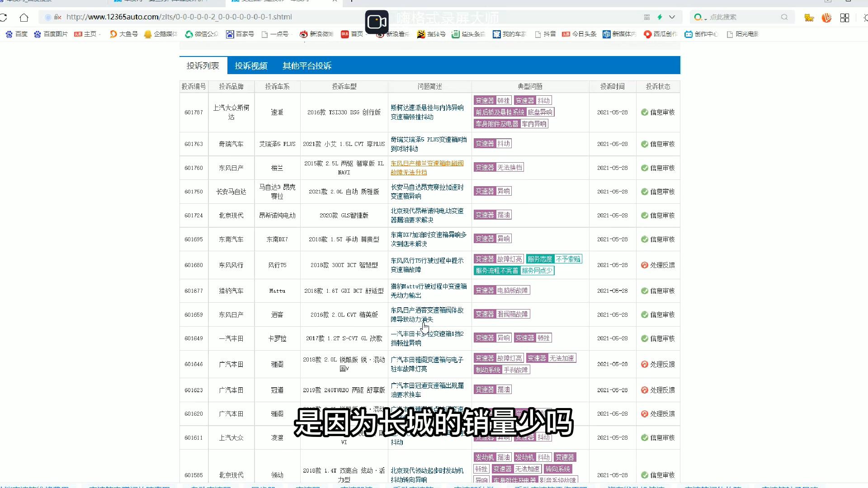The height and width of the screenshot is (488, 868).
Task: Click the security shield icon in the address bar
Action: 48,17
